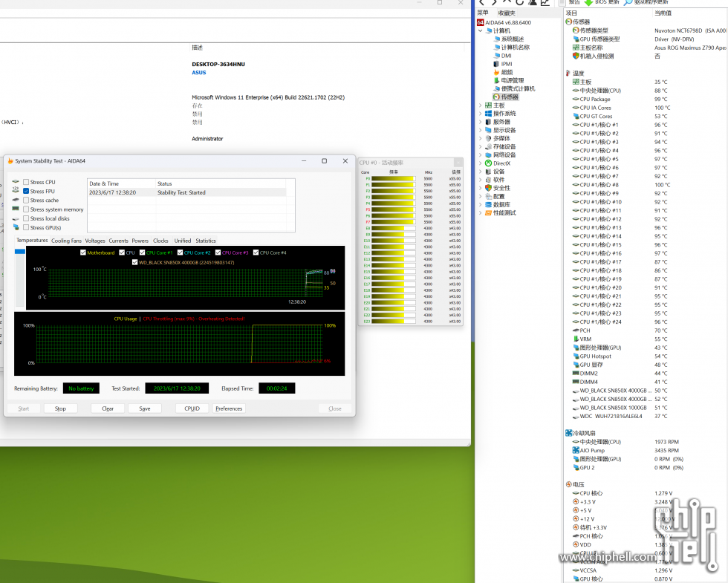728x583 pixels.
Task: Open the Powers tab
Action: coord(140,241)
